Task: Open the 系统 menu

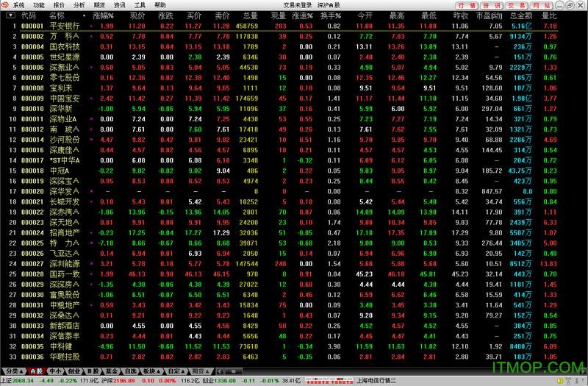Action: click(18, 4)
